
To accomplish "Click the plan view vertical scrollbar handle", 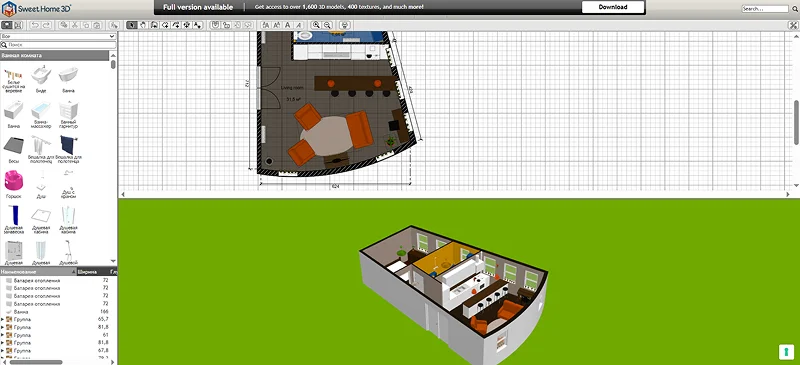I will [x=796, y=122].
